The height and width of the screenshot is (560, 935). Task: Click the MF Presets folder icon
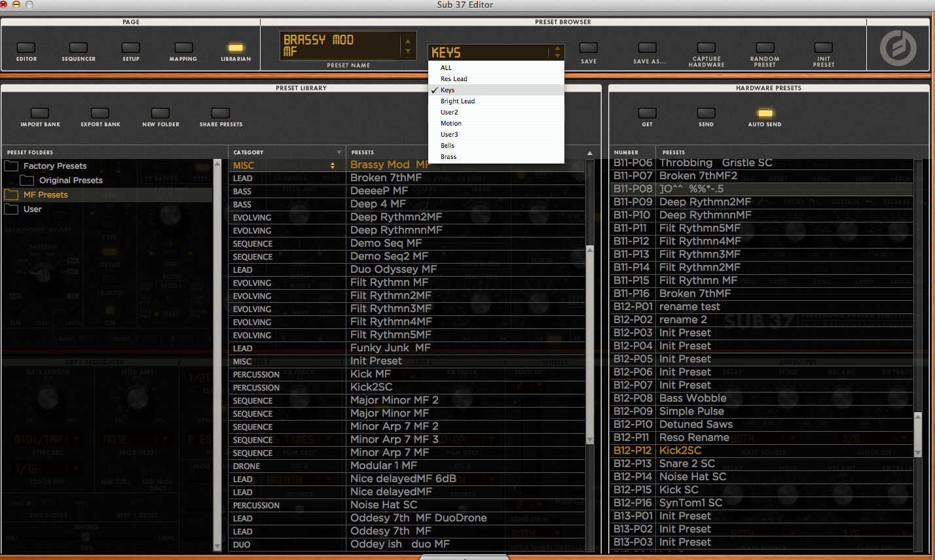[11, 195]
